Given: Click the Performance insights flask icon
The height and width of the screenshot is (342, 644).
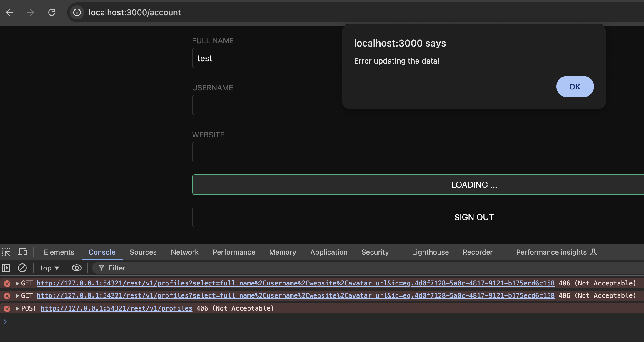Looking at the screenshot, I should pos(594,252).
